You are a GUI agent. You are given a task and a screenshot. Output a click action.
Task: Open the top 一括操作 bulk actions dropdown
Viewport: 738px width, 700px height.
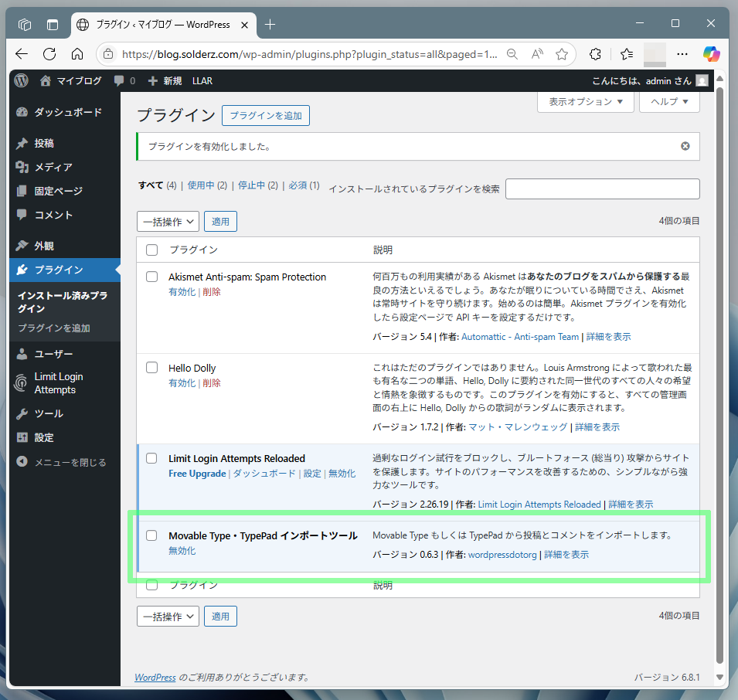click(168, 222)
